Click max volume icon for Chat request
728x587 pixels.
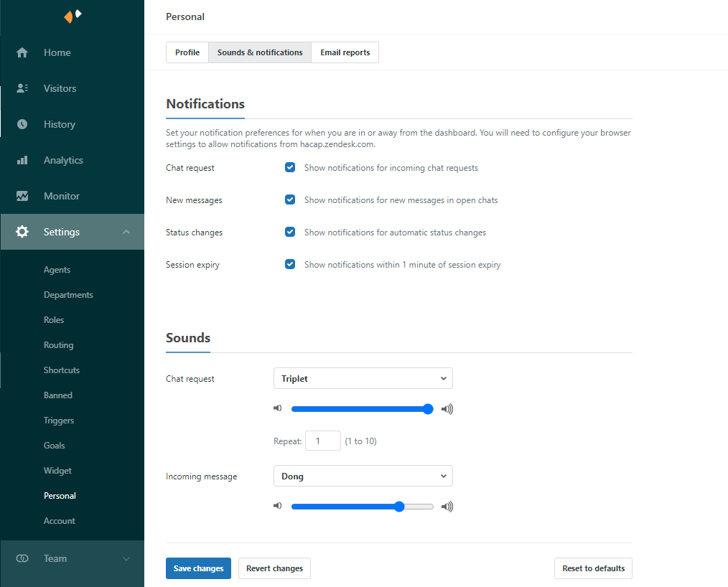447,409
